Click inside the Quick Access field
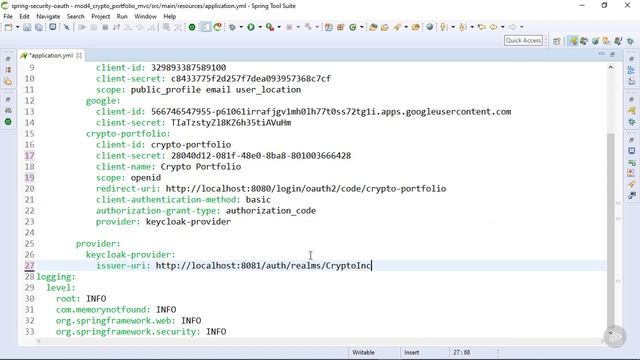This screenshot has width=640, height=360. tap(523, 40)
